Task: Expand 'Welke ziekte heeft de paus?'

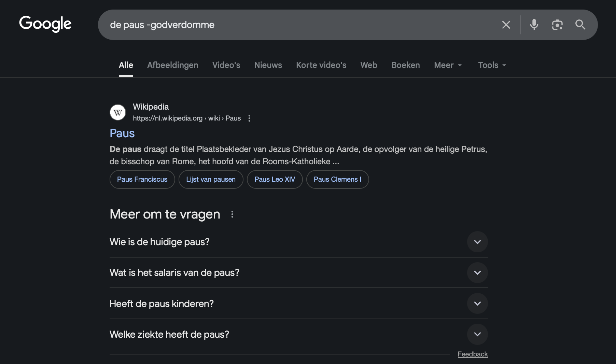Action: [x=477, y=334]
